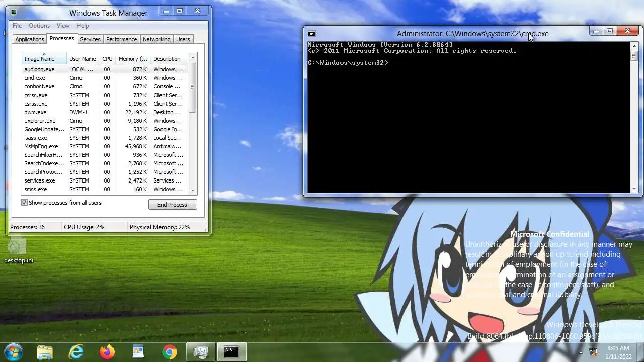Switch to the Services tab
The image size is (644, 362).
click(90, 39)
